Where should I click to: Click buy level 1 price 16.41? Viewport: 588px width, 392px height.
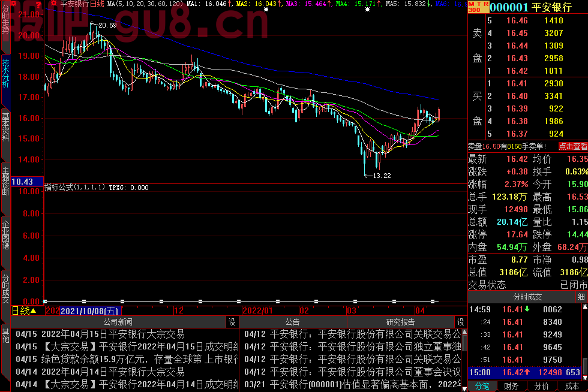pyautogui.click(x=517, y=83)
